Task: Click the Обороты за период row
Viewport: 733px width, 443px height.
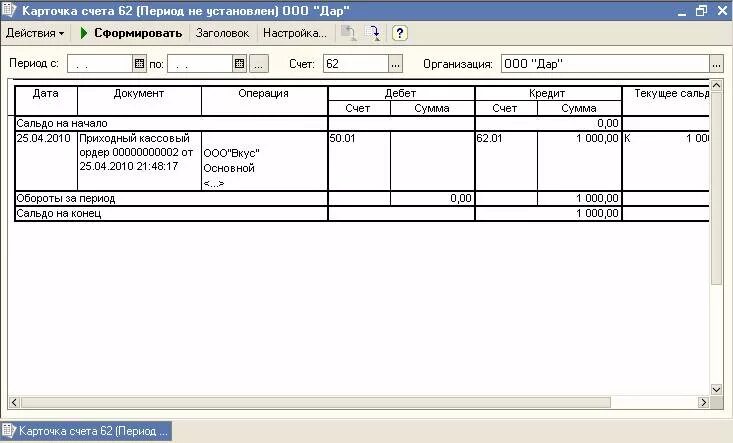Action: 362,198
